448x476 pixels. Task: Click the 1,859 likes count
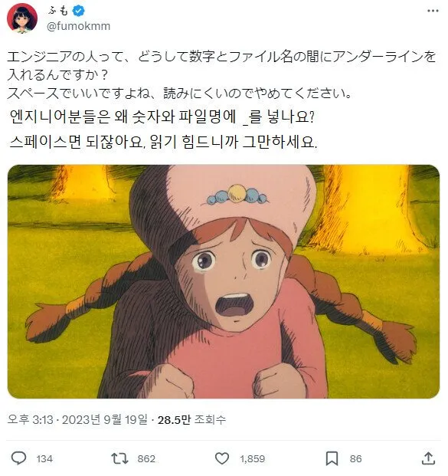[253, 458]
